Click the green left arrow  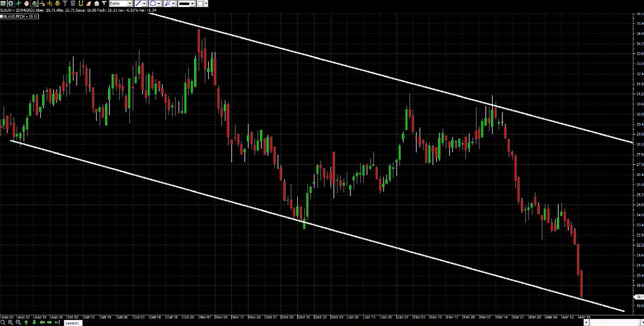click(42, 323)
